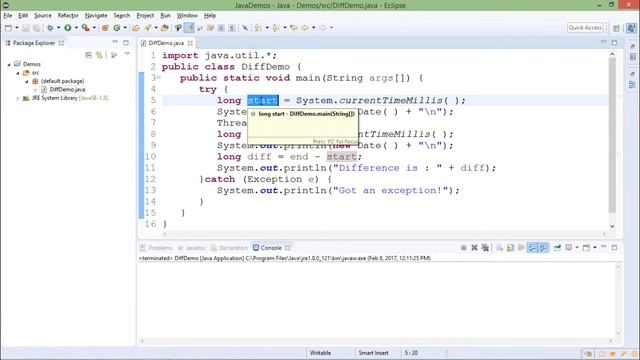This screenshot has width=640, height=360.
Task: Click Remove Launch in Console toolbar
Action: (x=474, y=248)
